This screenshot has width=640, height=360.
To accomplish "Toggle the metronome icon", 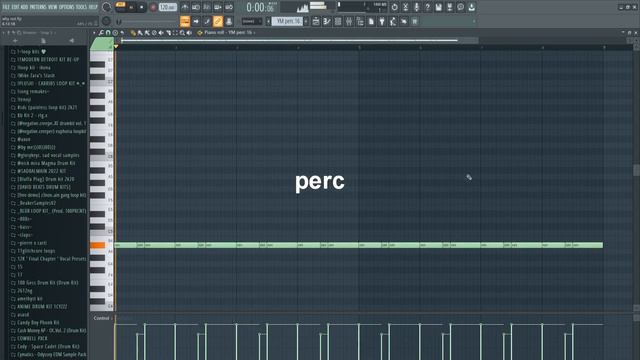I will click(184, 7).
